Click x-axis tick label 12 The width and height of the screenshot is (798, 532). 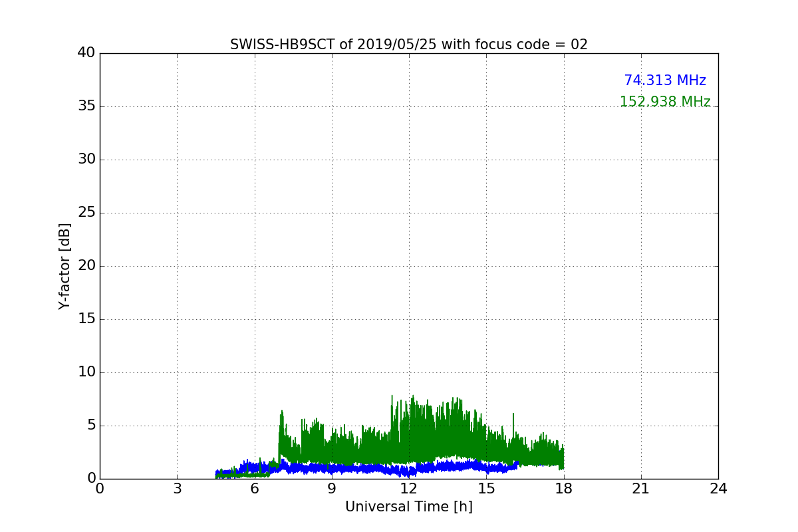(x=409, y=489)
